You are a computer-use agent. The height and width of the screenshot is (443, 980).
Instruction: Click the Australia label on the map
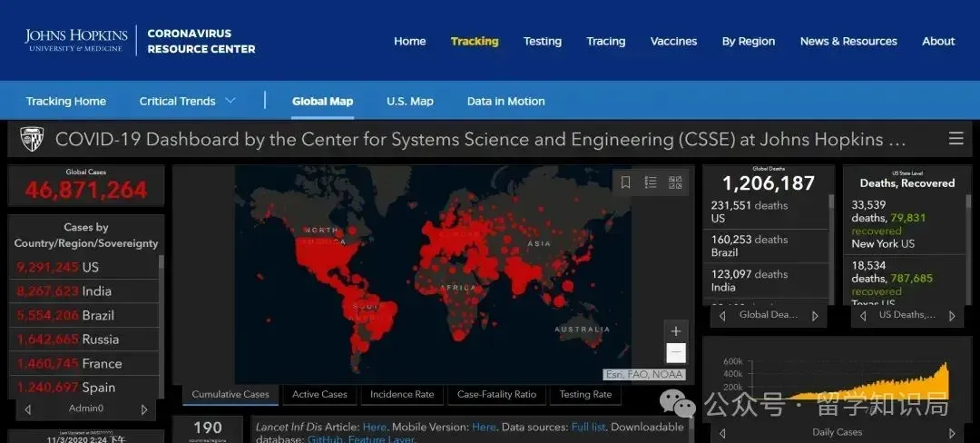582,330
